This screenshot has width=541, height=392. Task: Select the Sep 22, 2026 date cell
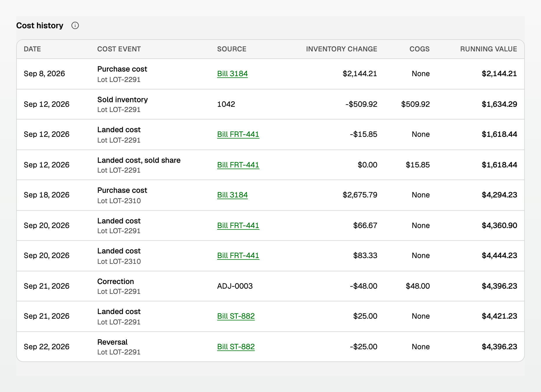(x=47, y=347)
